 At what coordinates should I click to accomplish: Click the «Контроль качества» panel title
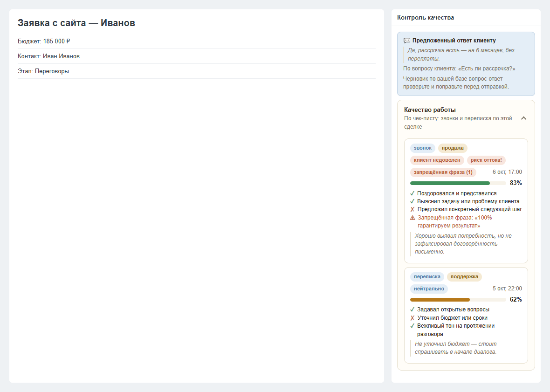point(426,18)
